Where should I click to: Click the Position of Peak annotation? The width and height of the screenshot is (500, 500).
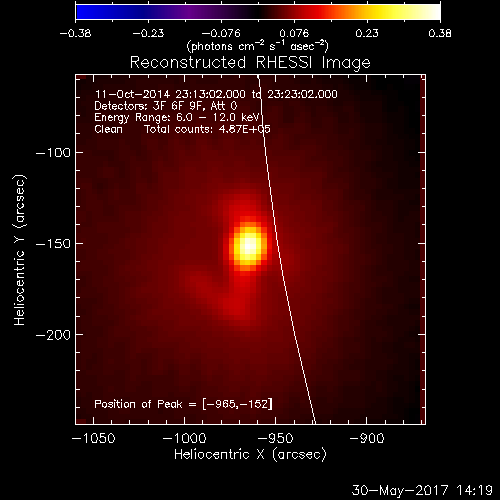coord(183,404)
